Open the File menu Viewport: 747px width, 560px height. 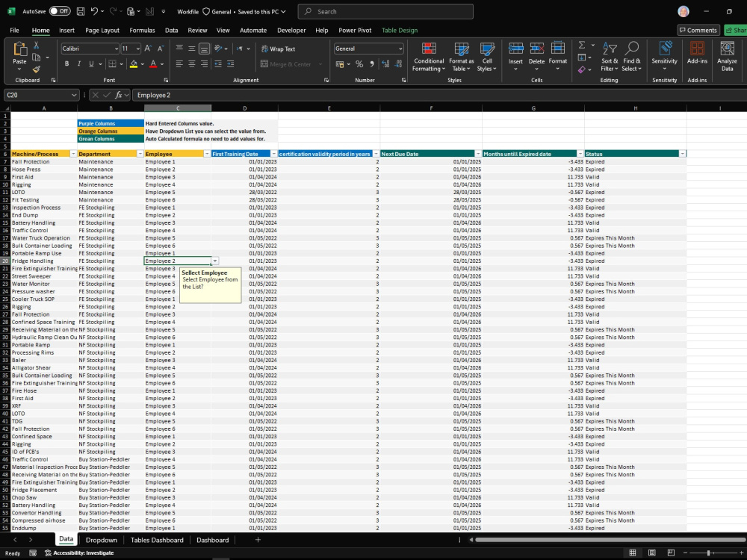click(14, 30)
